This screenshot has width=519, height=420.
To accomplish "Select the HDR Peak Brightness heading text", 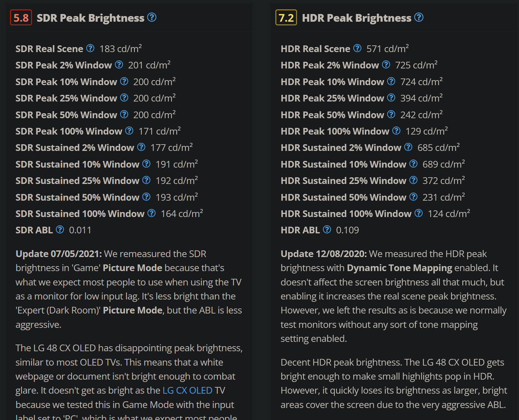I will coord(356,18).
